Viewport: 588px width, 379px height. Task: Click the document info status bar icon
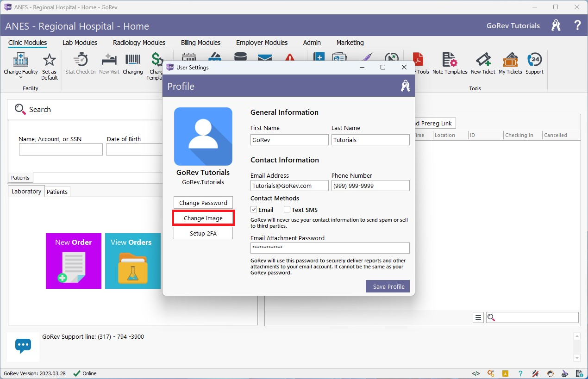click(x=580, y=373)
